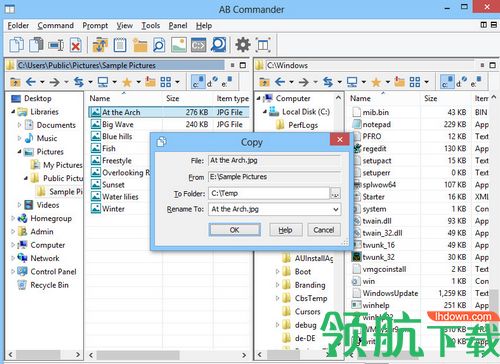The width and height of the screenshot is (500, 364).
Task: Open the image viewer toolbar icon
Action: pos(179,45)
